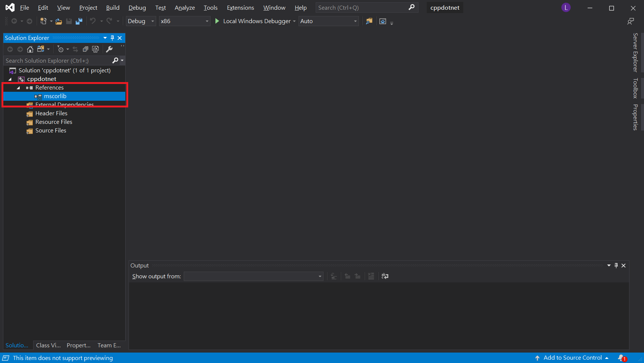
Task: Open Output window options dropdown arrow
Action: tap(609, 265)
